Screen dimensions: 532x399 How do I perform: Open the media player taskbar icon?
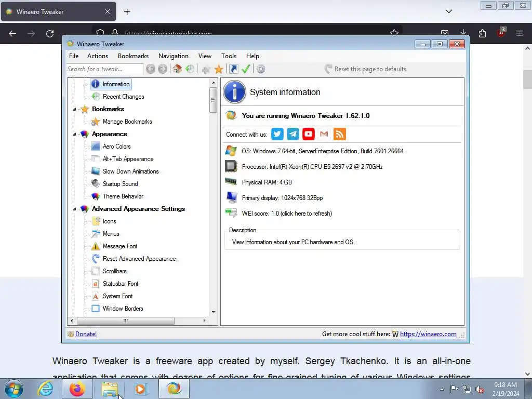(140, 389)
